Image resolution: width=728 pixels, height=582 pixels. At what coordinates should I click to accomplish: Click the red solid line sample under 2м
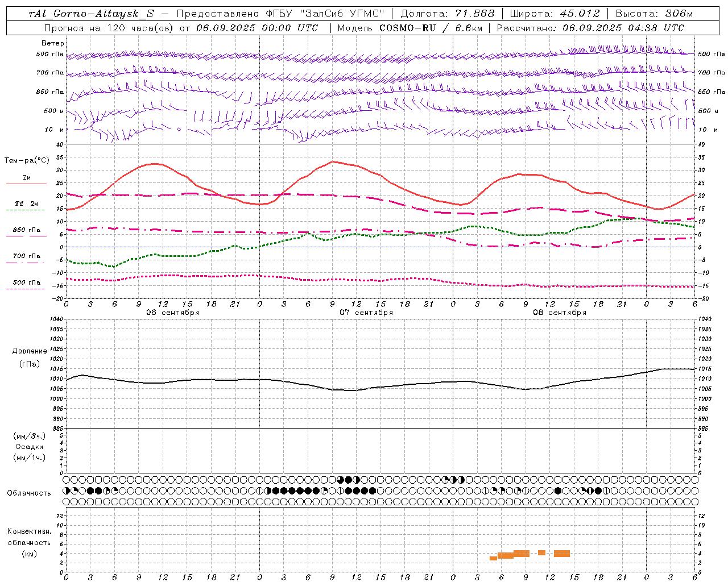click(26, 184)
